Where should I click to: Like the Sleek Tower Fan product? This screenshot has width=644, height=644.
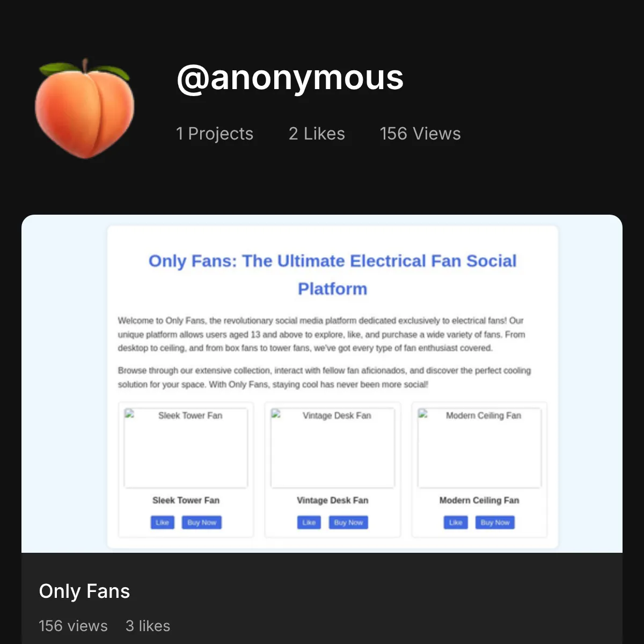point(162,522)
